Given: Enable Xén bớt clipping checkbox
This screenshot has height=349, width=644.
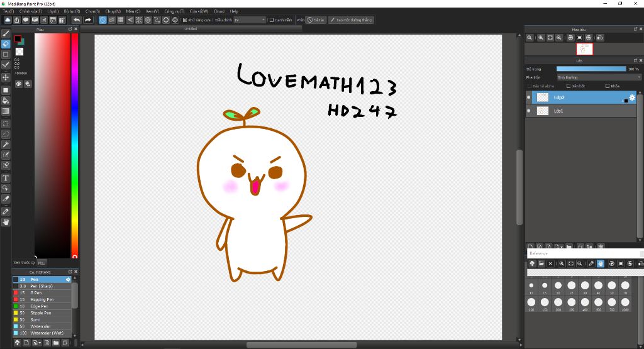Looking at the screenshot, I should pyautogui.click(x=569, y=86).
